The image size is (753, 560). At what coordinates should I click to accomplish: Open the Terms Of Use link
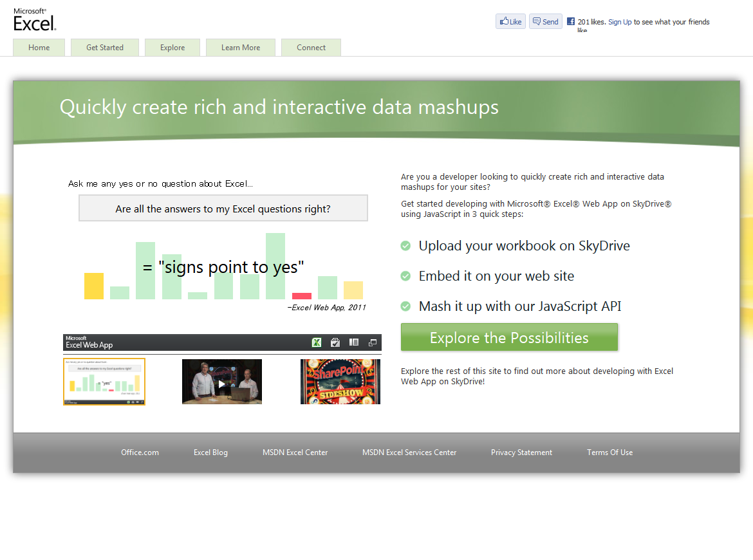click(610, 453)
